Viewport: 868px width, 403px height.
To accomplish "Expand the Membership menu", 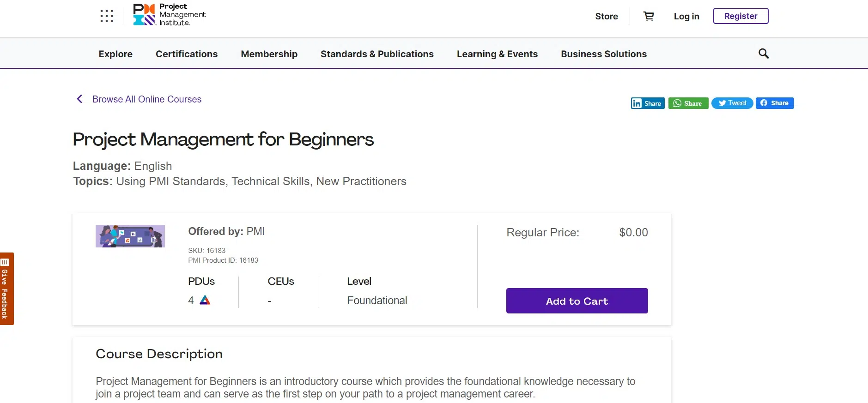I will (269, 54).
